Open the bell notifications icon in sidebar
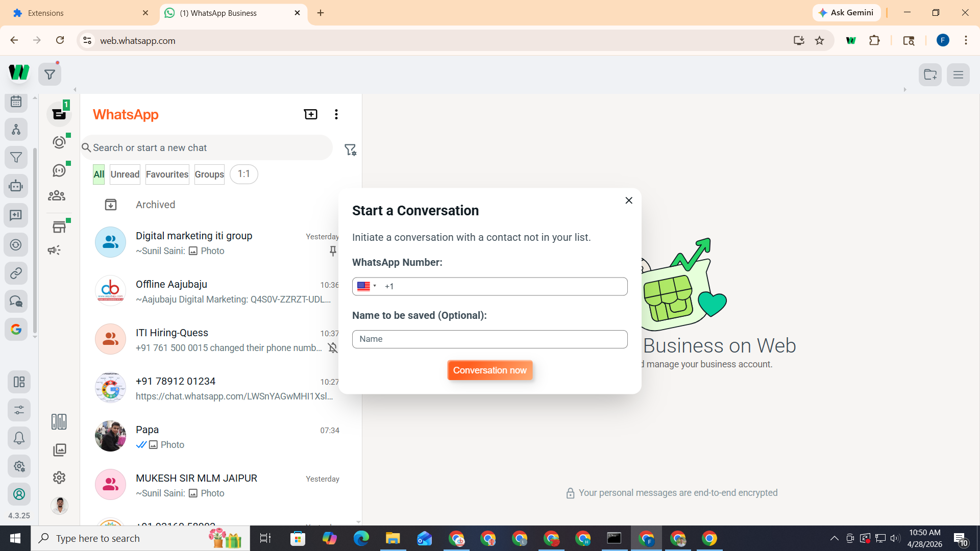The height and width of the screenshot is (551, 980). coord(19,438)
